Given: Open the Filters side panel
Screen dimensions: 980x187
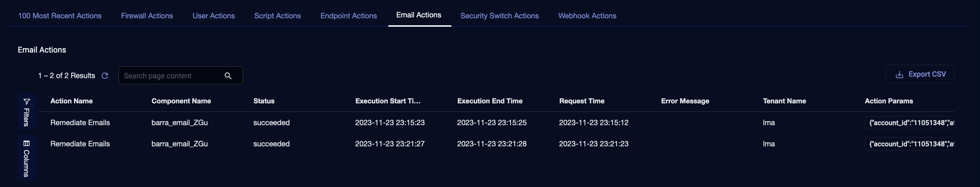Looking at the screenshot, I should [x=26, y=112].
